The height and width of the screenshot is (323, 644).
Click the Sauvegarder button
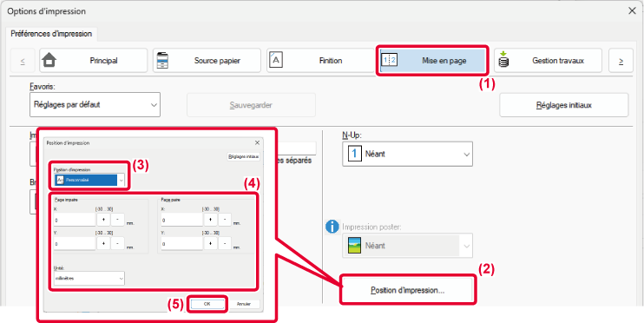click(x=251, y=105)
